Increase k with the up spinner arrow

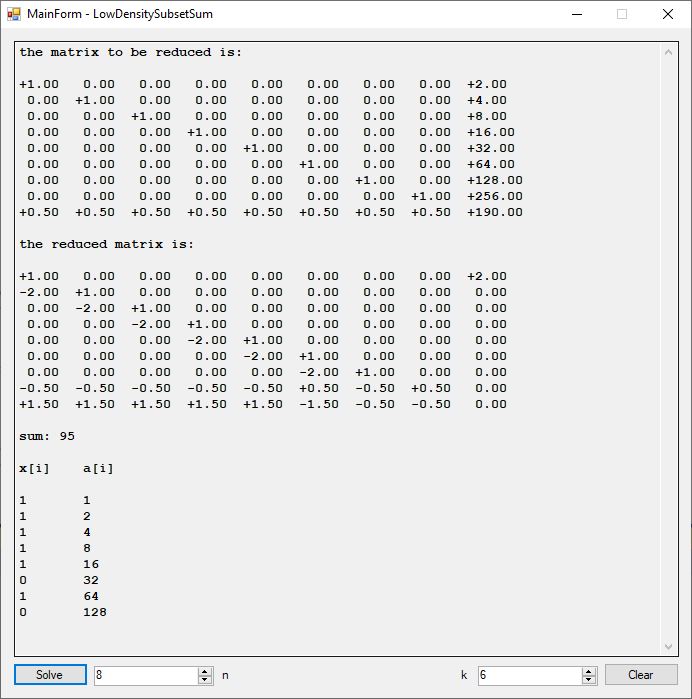pos(589,671)
